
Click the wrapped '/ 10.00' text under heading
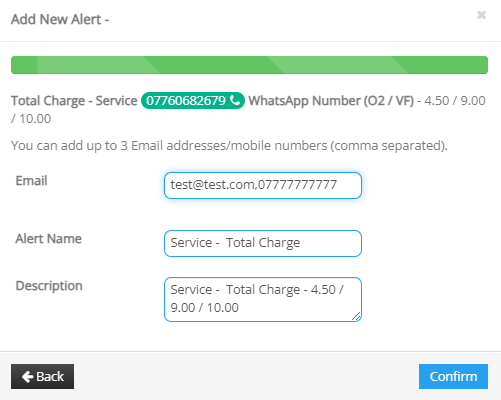(31, 119)
